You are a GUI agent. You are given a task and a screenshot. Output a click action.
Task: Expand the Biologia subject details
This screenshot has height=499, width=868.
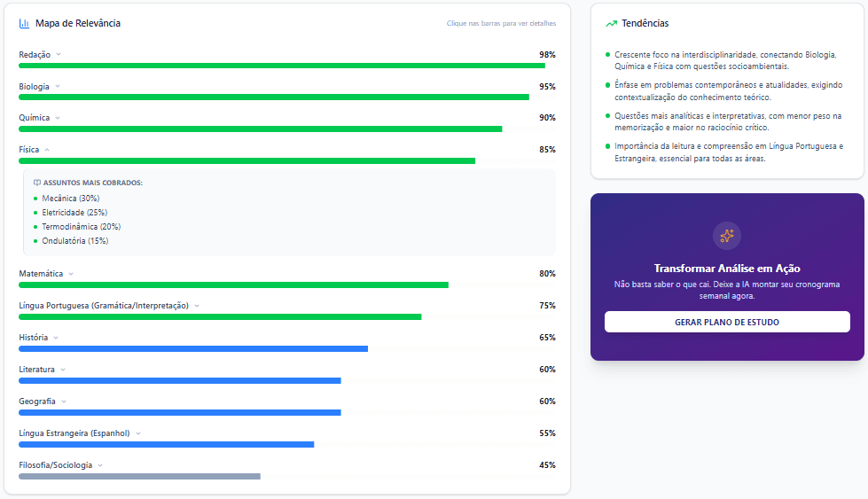pyautogui.click(x=58, y=87)
